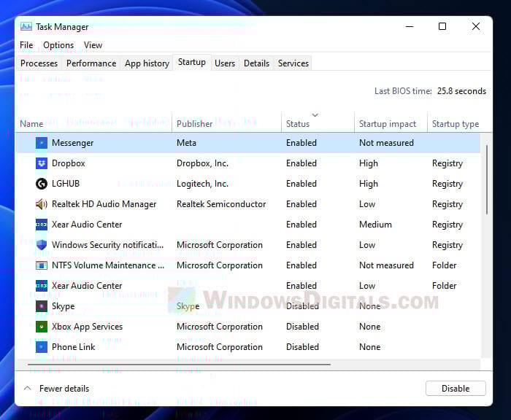The width and height of the screenshot is (511, 420).
Task: Switch to the Performance tab
Action: 91,63
